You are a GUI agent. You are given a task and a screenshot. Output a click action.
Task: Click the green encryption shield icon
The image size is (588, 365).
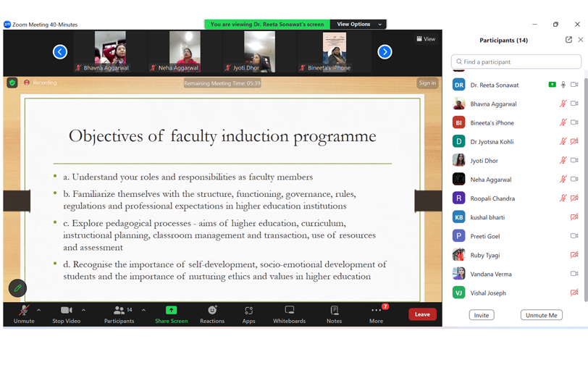tap(12, 83)
